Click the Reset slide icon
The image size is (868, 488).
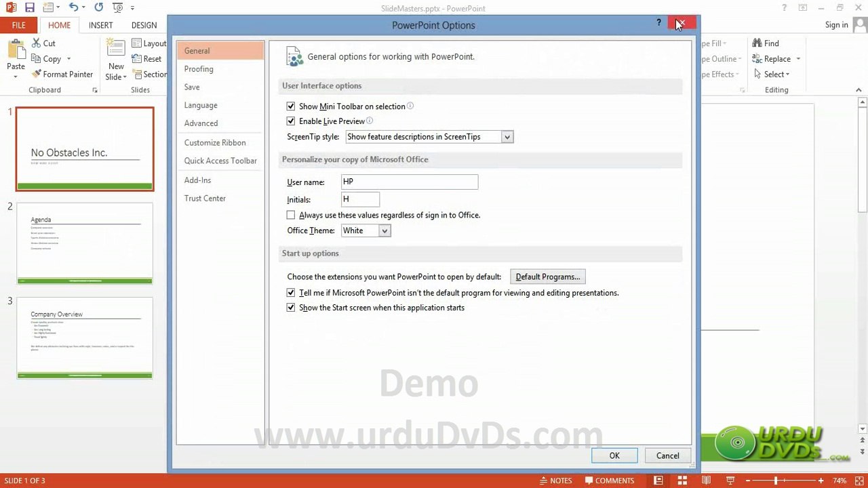pos(137,59)
